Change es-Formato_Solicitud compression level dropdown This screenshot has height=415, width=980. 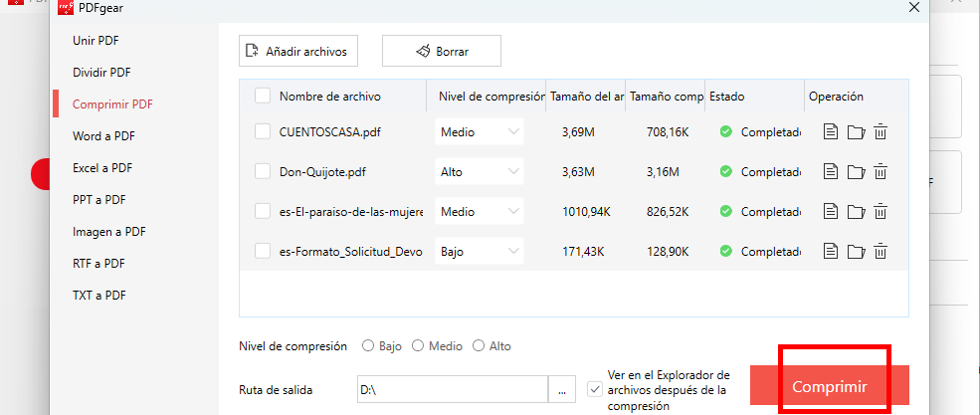[x=480, y=252]
